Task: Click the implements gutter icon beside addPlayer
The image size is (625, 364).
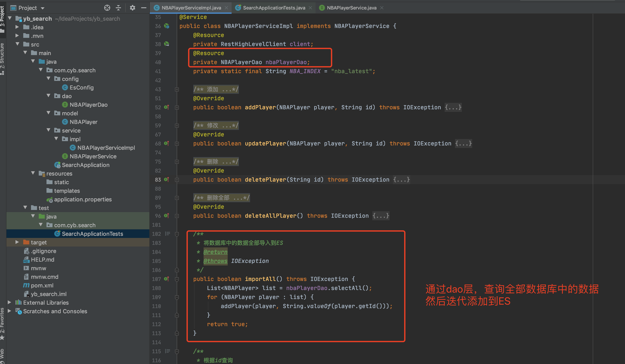Action: [167, 107]
